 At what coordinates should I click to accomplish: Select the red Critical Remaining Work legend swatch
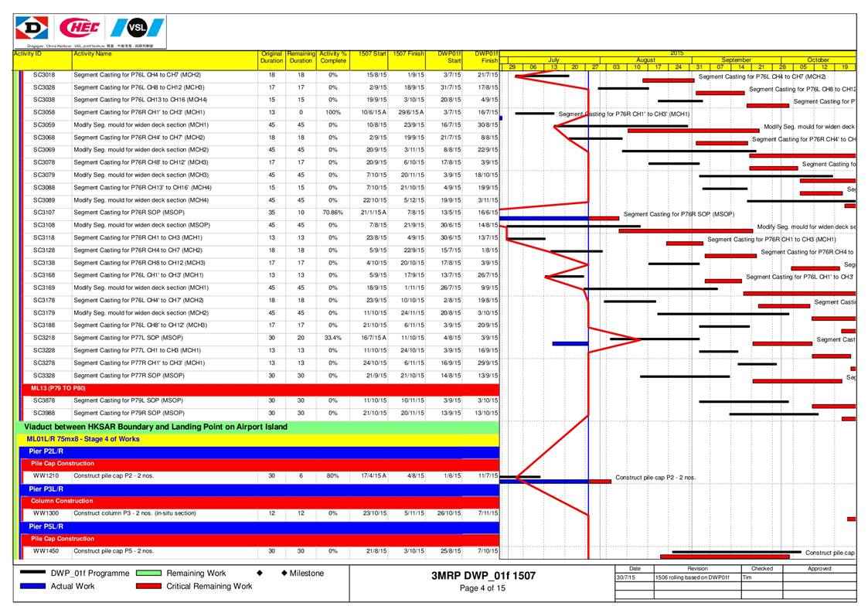pos(148,586)
